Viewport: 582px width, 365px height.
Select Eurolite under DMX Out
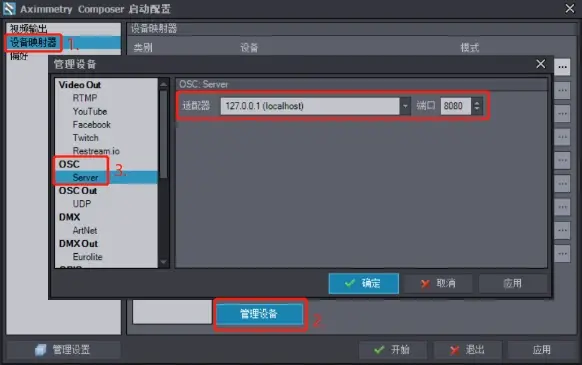point(87,257)
